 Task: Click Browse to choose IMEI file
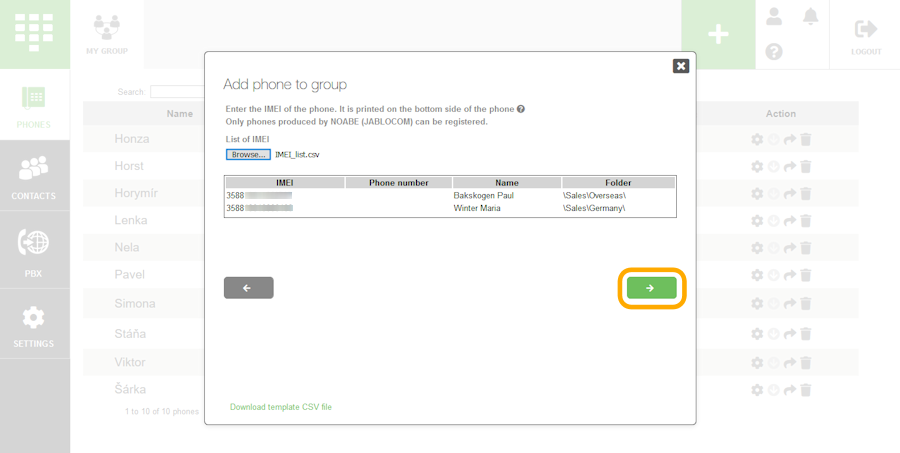click(x=248, y=155)
